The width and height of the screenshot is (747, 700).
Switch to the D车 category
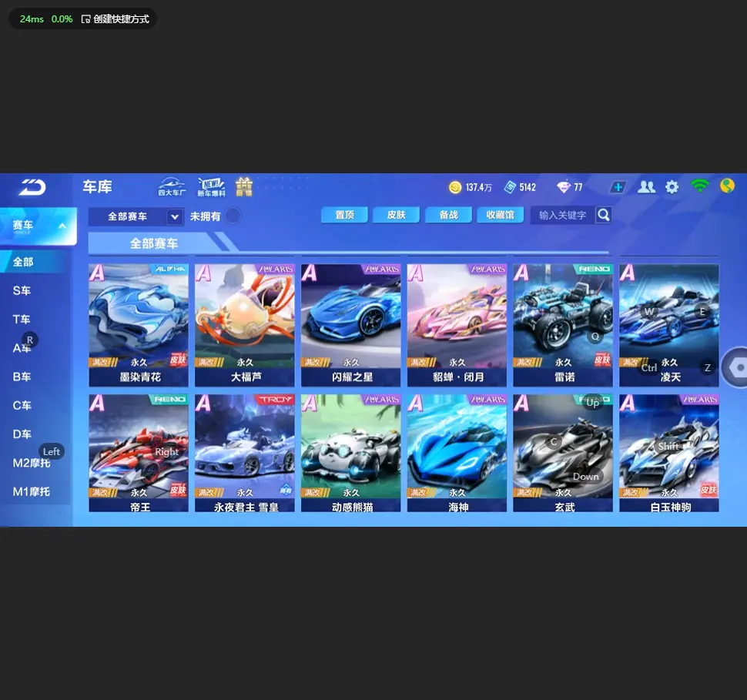point(22,434)
